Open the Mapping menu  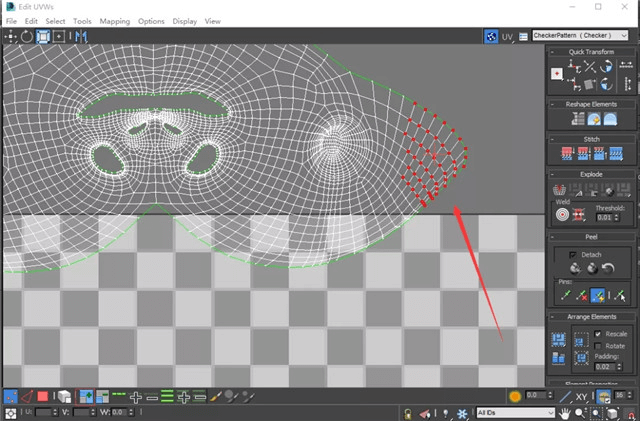tap(115, 21)
